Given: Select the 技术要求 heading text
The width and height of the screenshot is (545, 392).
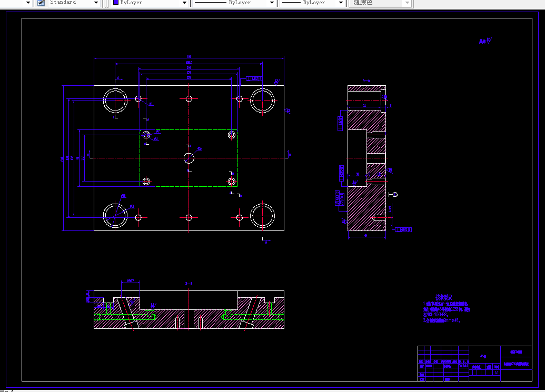Looking at the screenshot, I should tap(444, 298).
